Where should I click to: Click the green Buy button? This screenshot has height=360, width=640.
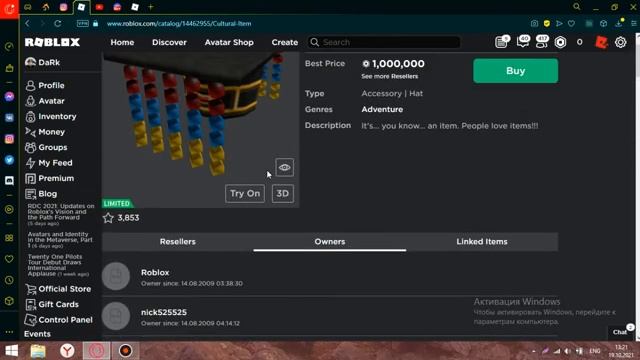pyautogui.click(x=516, y=71)
